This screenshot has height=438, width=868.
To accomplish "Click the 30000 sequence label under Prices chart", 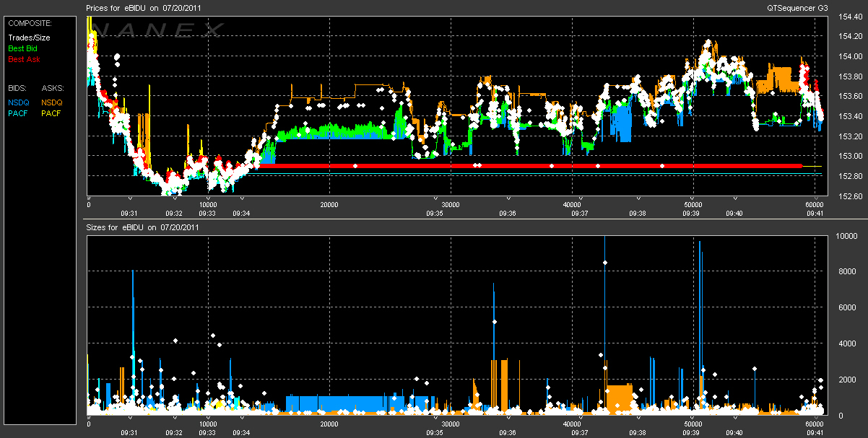I will [451, 204].
